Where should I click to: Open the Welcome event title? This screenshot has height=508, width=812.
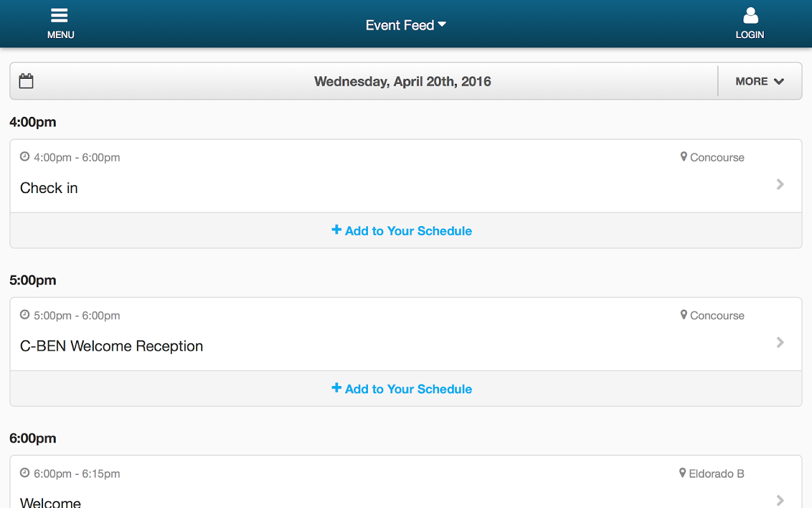tap(51, 502)
